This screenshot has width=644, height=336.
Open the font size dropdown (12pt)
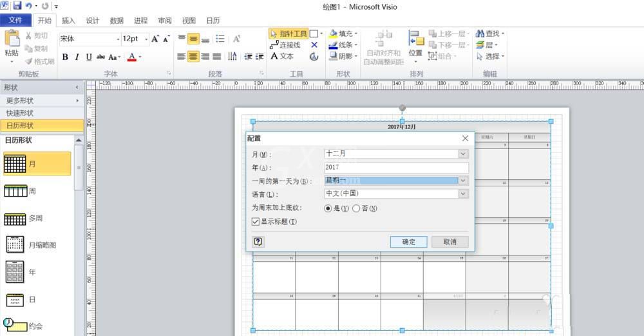click(x=146, y=39)
